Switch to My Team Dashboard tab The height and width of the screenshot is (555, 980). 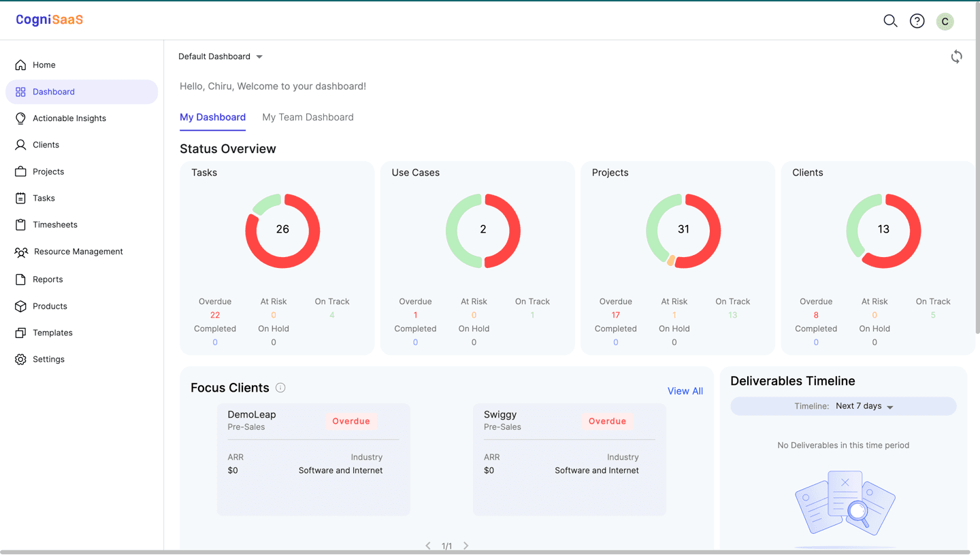pyautogui.click(x=308, y=117)
